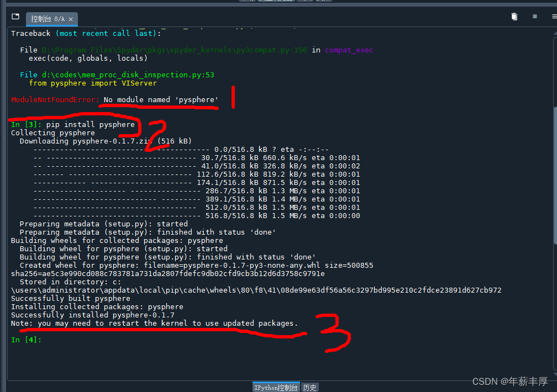Click 'Traceback (most recent call last):' line
Viewport: 557px width, 392px height.
86,33
